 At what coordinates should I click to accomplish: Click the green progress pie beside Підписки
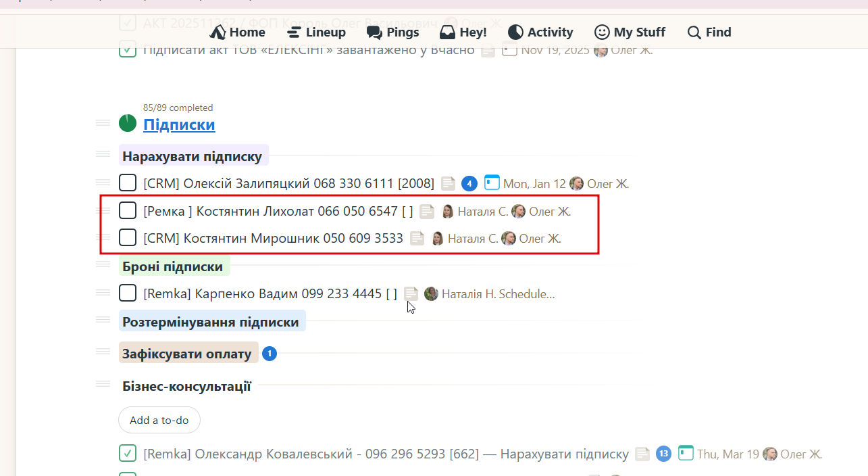tap(128, 124)
